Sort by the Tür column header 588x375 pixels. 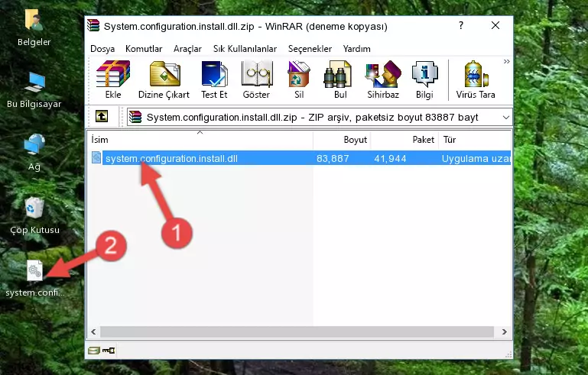click(x=475, y=140)
